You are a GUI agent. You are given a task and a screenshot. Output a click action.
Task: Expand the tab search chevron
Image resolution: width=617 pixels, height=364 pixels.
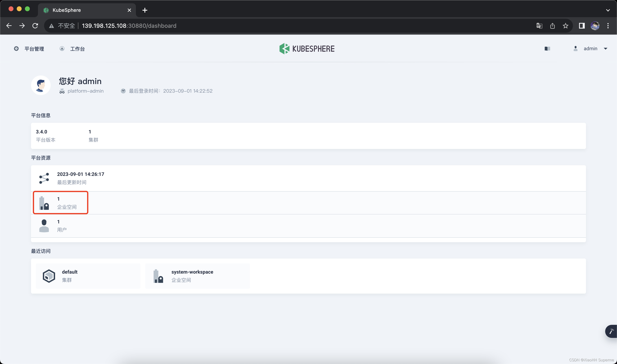[608, 10]
